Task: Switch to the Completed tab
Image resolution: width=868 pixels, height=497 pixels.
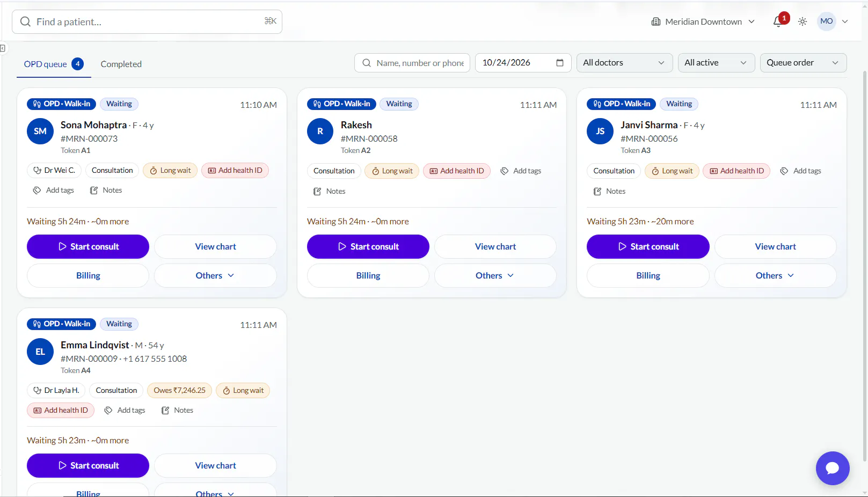Action: point(121,64)
